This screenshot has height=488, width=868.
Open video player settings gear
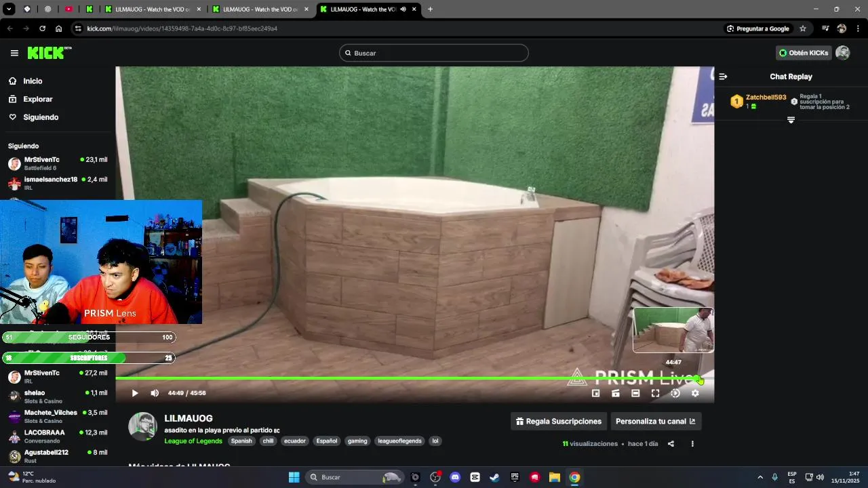(695, 393)
